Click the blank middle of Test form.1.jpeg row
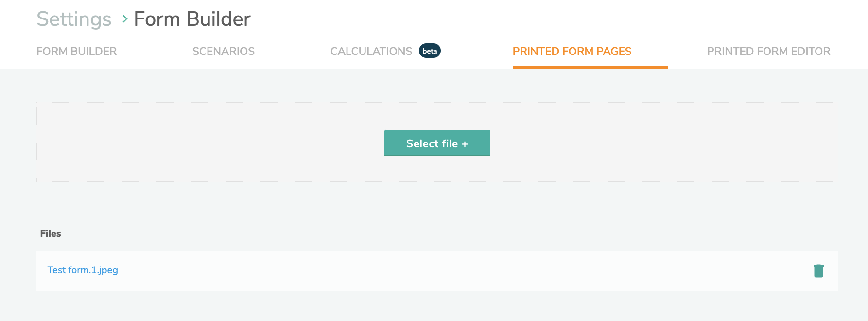Image resolution: width=868 pixels, height=321 pixels. click(437, 271)
